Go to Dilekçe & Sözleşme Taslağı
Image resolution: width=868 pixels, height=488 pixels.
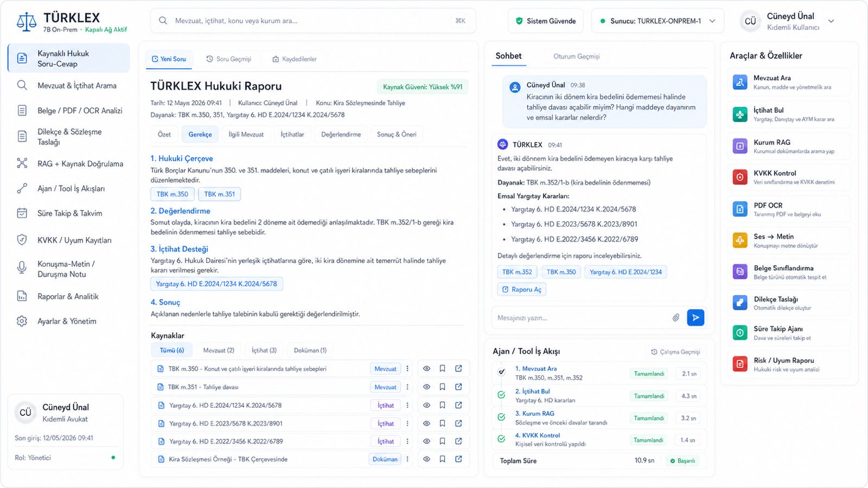pyautogui.click(x=68, y=137)
